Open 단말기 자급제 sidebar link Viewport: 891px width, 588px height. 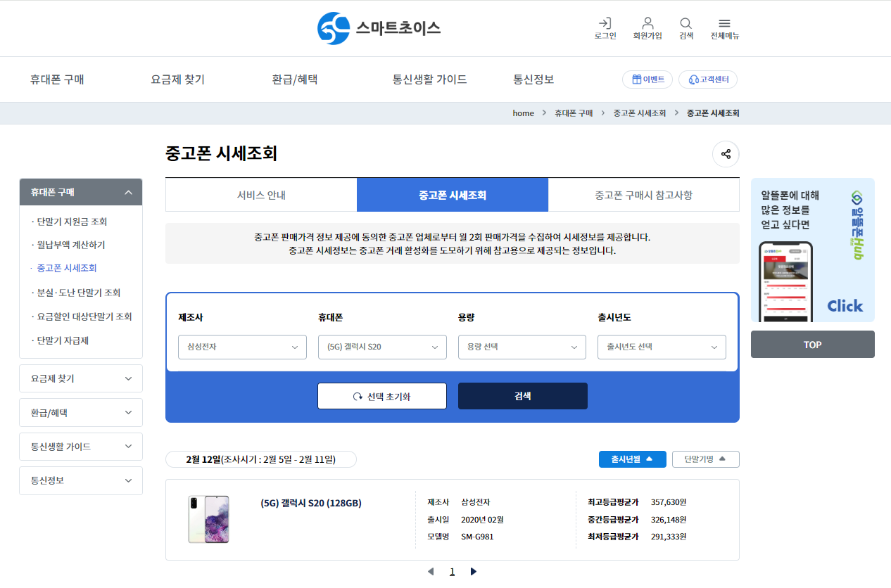(x=62, y=340)
